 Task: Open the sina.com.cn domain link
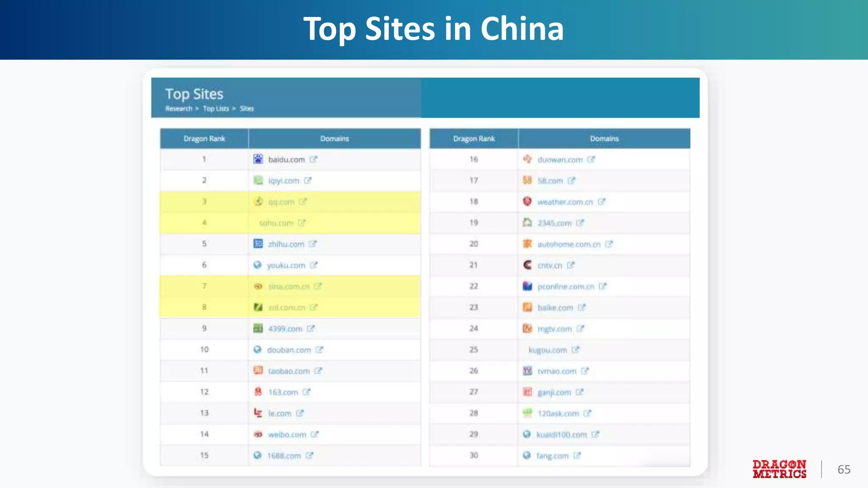click(x=289, y=287)
